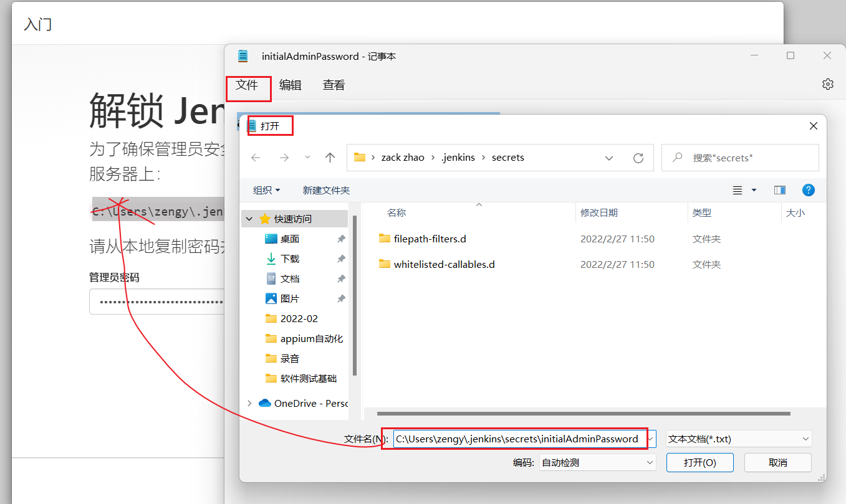
Task: Click the filepath-filters.d file name
Action: [430, 239]
